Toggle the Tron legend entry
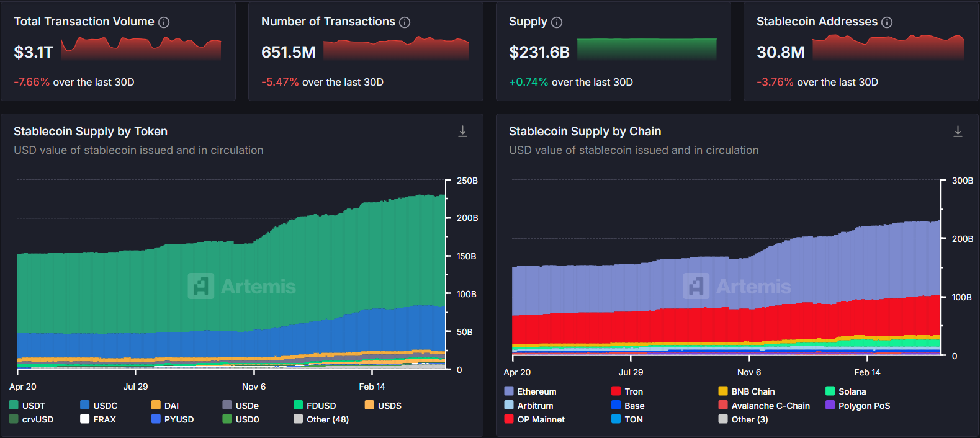This screenshot has width=980, height=438. [627, 391]
